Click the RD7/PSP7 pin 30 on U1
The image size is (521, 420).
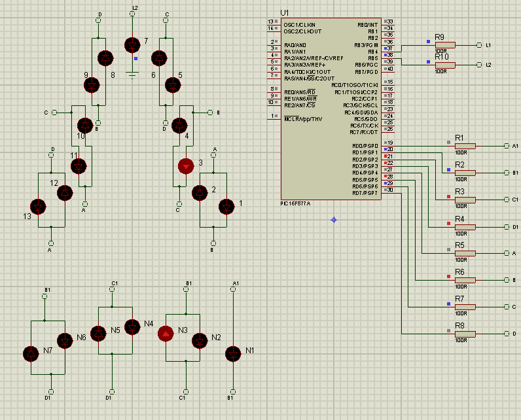389,190
